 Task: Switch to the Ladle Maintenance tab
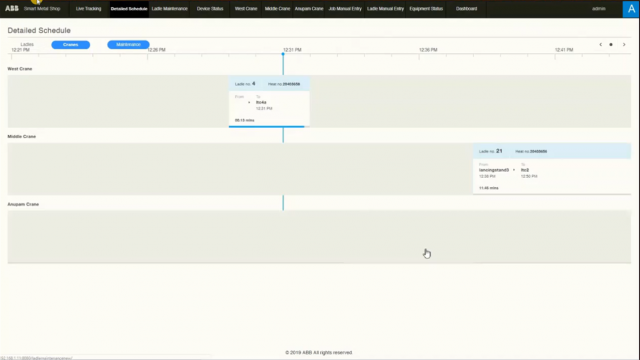point(169,9)
